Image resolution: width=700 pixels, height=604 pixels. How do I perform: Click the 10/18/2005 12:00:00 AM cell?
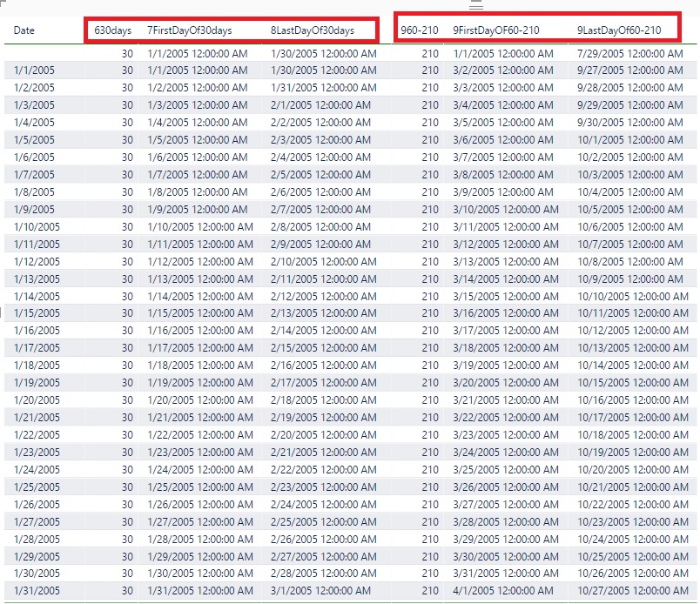click(x=633, y=435)
